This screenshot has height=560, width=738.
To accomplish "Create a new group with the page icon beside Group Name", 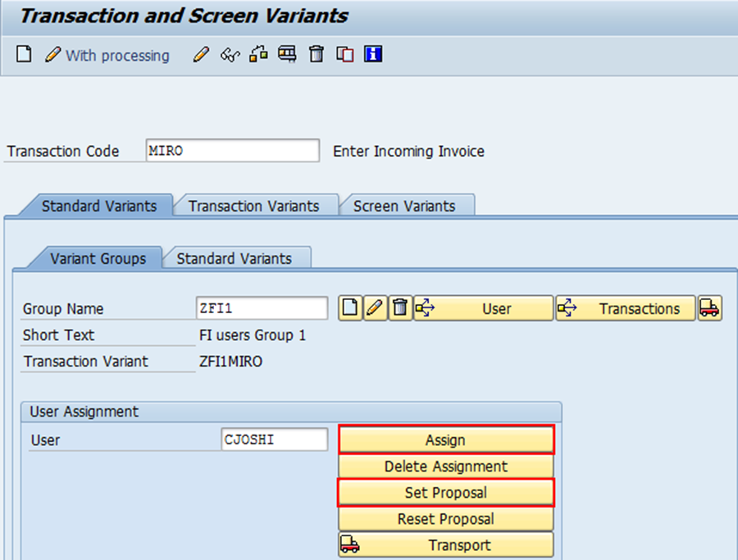I will click(x=350, y=307).
